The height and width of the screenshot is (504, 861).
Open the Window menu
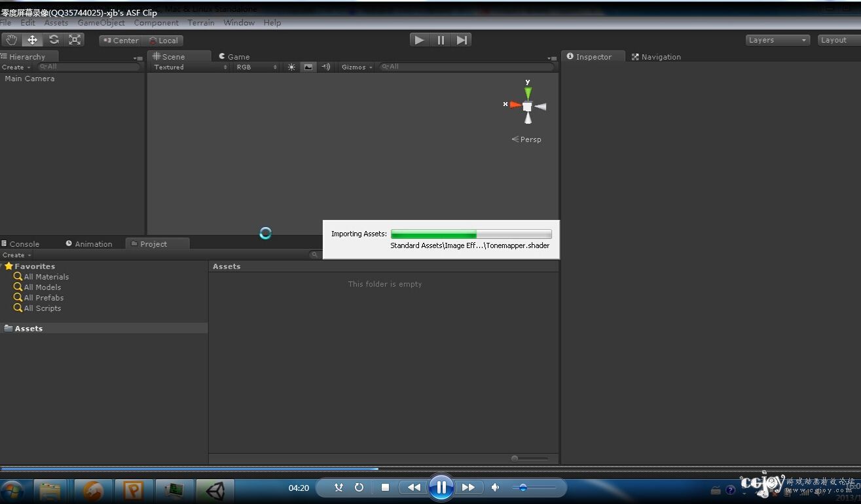[239, 22]
